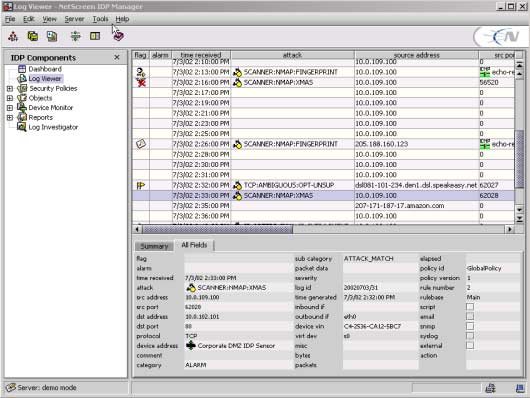
Task: Click the flag icon on the 2:26:00 PM row
Action: [141, 144]
